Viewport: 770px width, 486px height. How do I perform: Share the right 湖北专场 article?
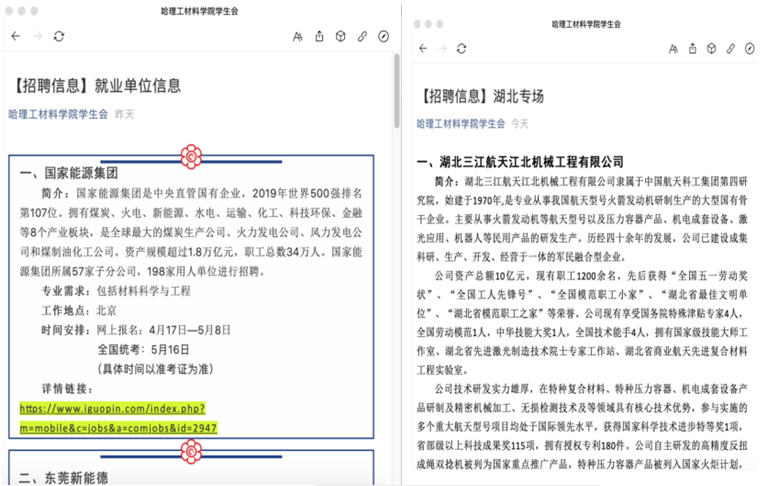[x=692, y=47]
